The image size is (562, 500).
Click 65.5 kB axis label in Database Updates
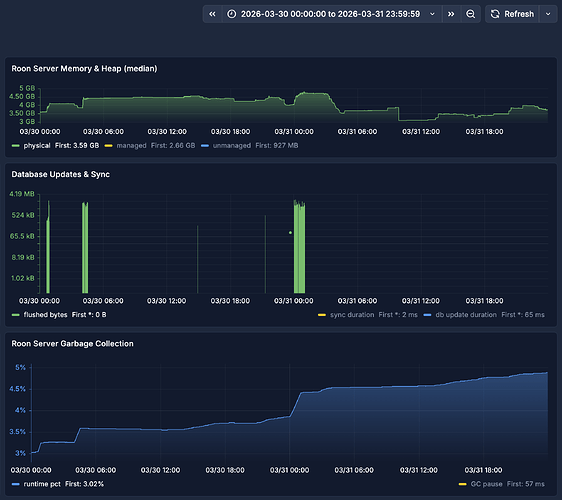pos(22,236)
